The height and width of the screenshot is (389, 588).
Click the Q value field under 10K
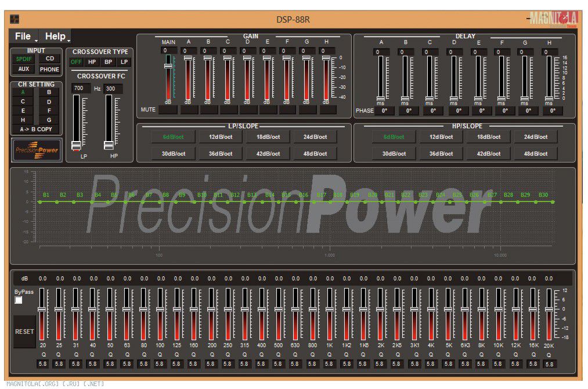(498, 363)
